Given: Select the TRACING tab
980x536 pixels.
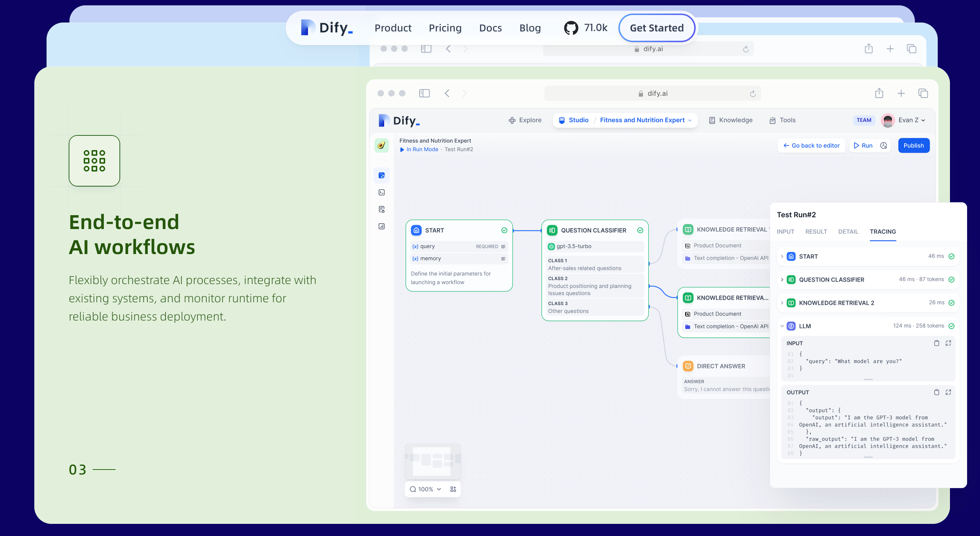Looking at the screenshot, I should tap(883, 232).
